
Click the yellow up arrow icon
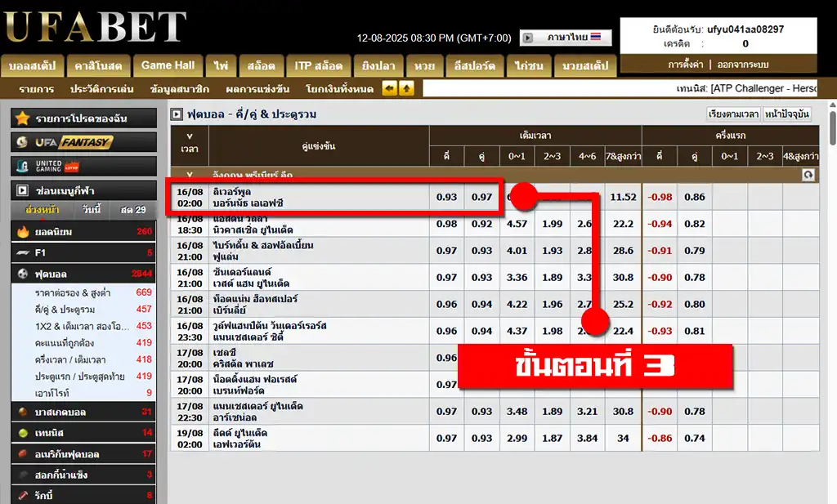406,88
